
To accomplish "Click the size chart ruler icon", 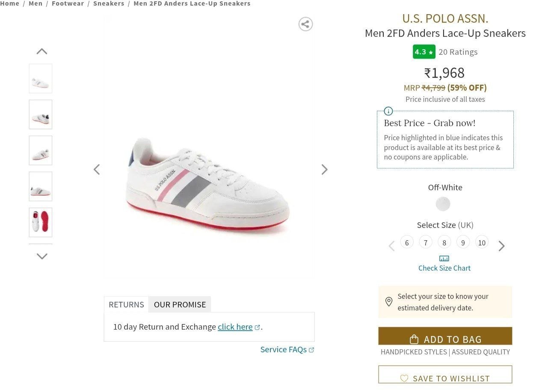I will point(444,258).
